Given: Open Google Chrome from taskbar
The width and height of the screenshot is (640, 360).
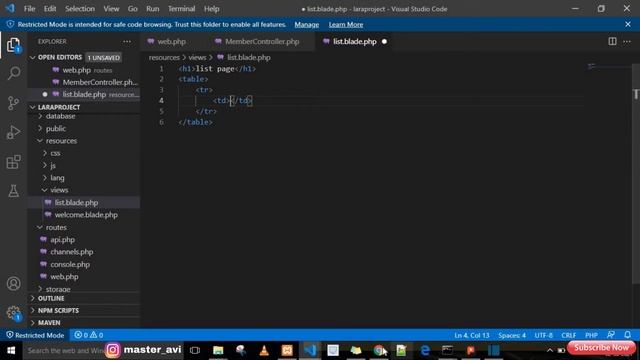Looking at the screenshot, I should (x=379, y=351).
